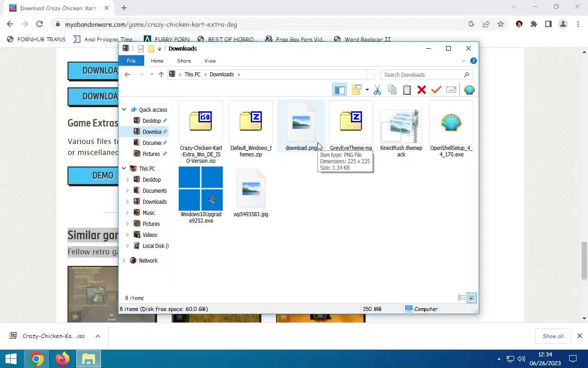Click the Email envelope toolbar icon
Viewport: 588px width, 368px height.
pyautogui.click(x=451, y=90)
